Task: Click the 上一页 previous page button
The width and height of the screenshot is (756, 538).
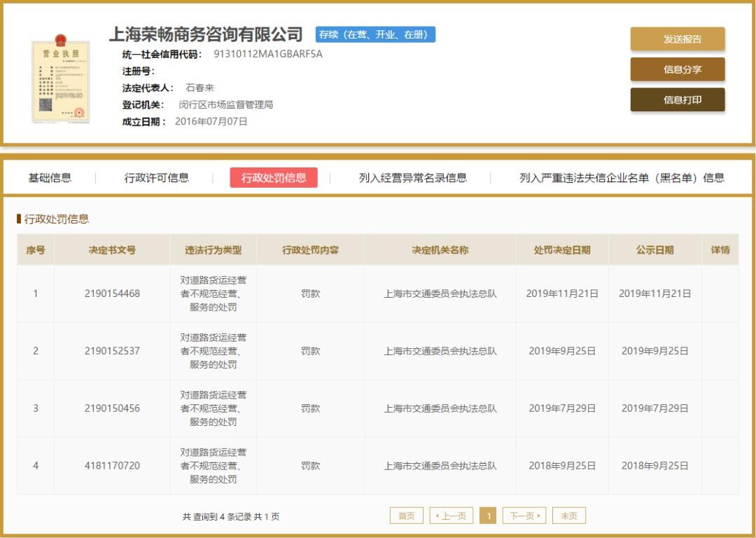Action: coord(451,516)
